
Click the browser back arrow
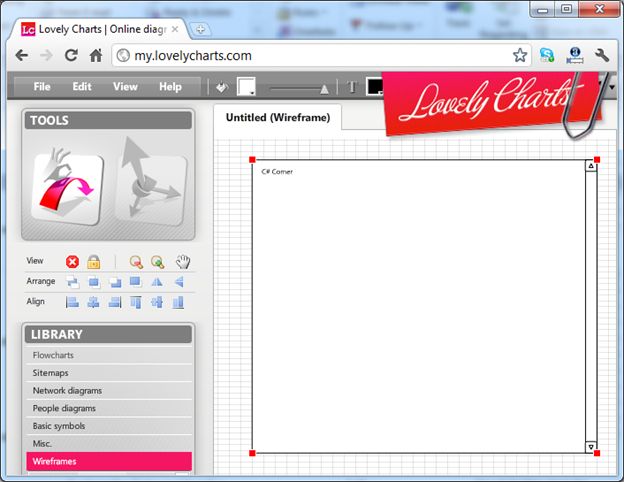coord(21,55)
